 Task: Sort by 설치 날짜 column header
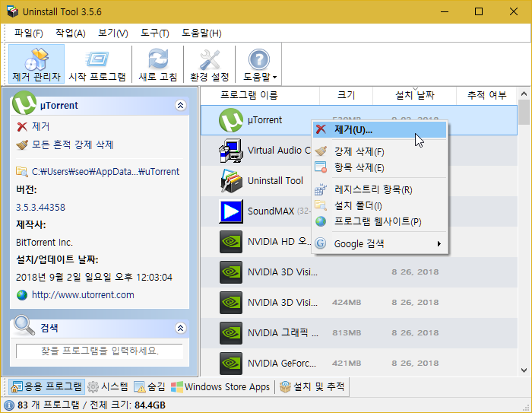tap(415, 95)
